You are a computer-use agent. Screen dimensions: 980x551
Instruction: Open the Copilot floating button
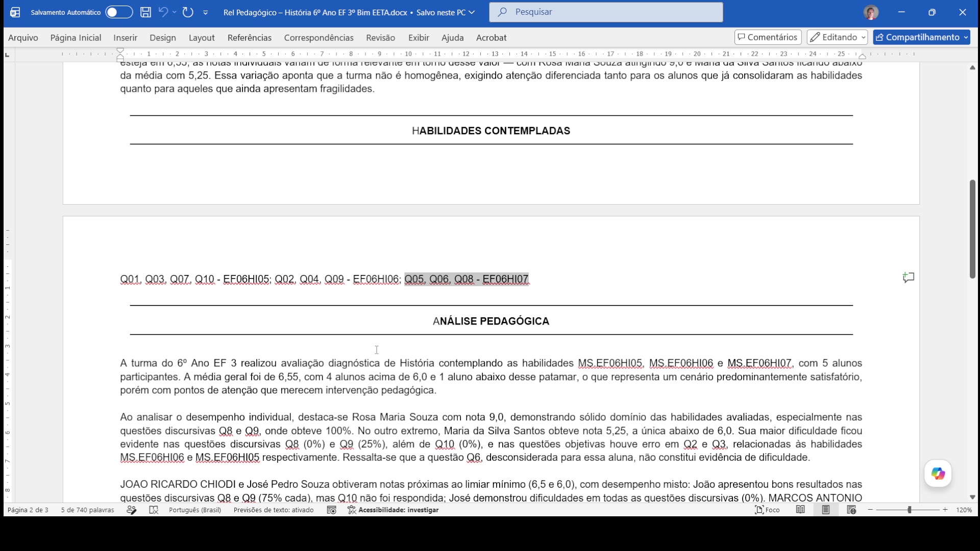tap(938, 473)
